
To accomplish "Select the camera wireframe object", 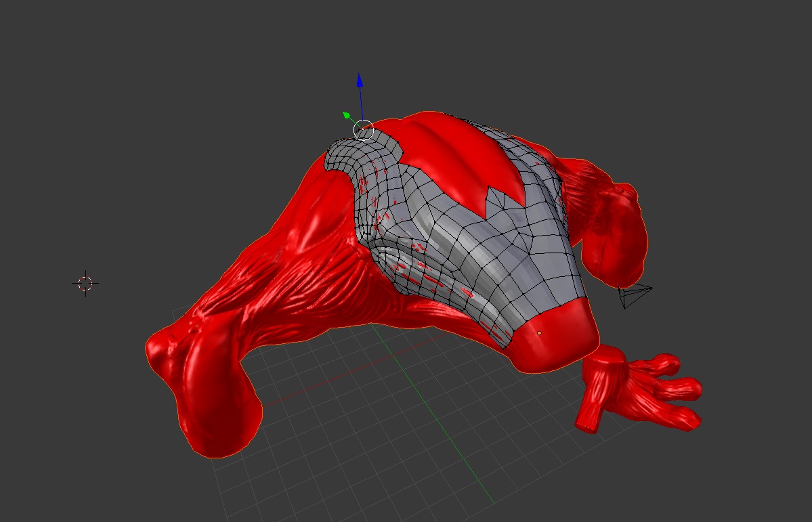I will pos(635,296).
